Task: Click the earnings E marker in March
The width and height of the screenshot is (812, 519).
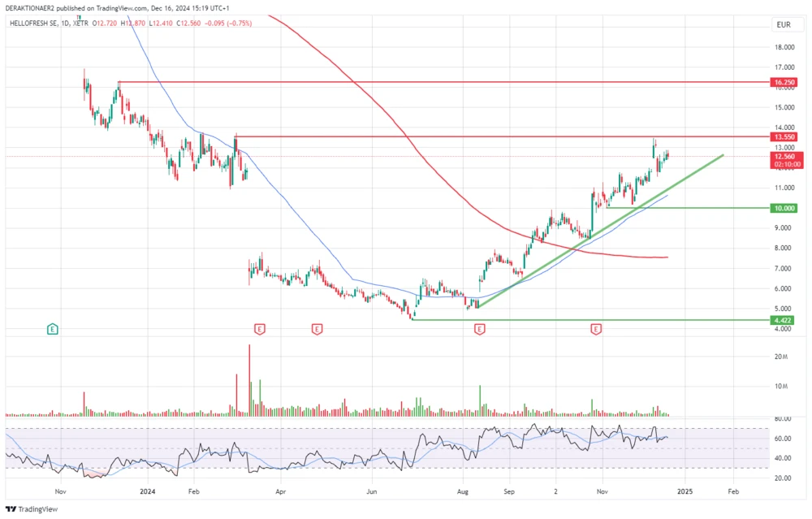Action: (x=260, y=329)
